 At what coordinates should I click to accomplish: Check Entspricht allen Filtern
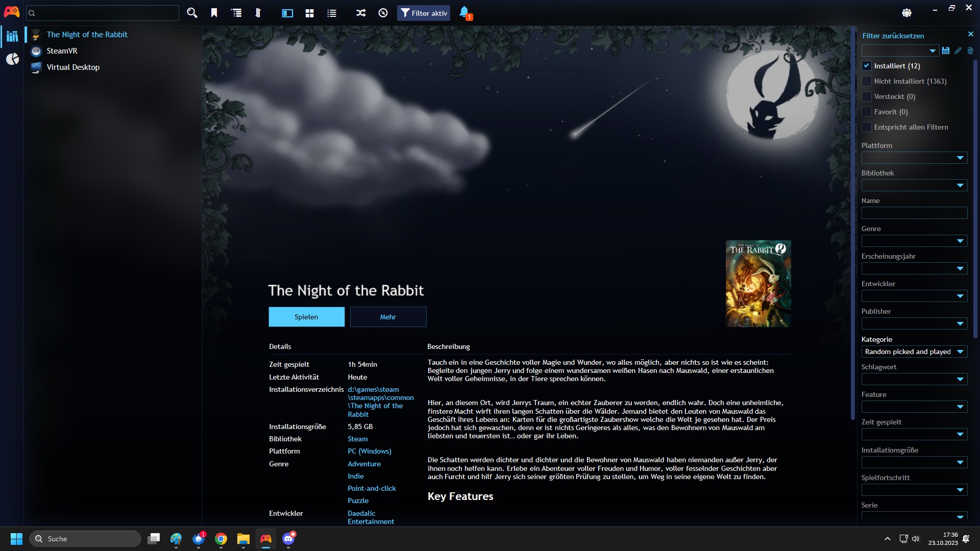click(867, 127)
